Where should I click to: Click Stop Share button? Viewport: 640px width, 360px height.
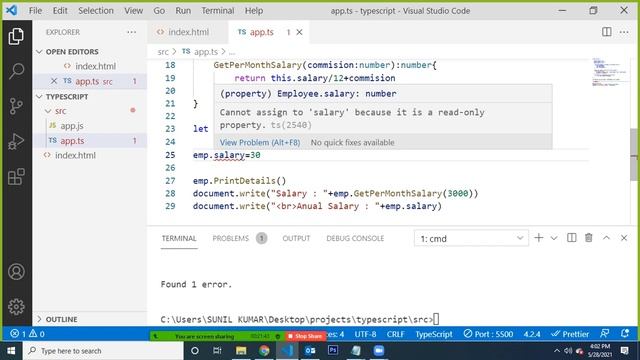click(305, 336)
